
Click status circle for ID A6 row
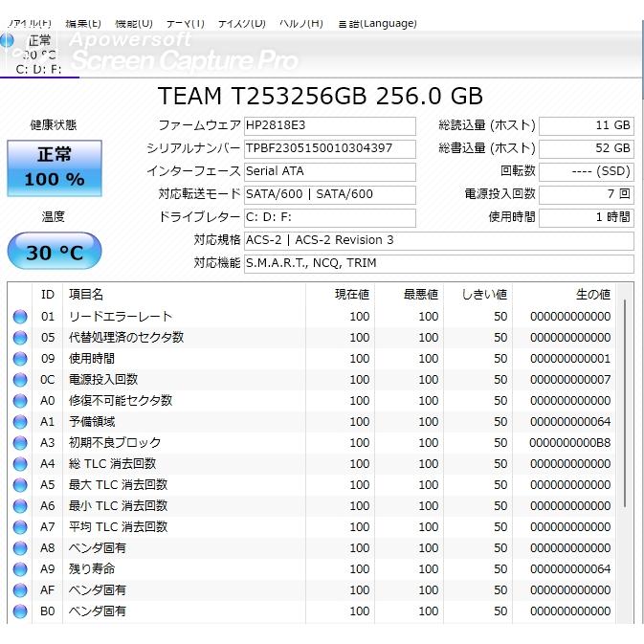(20, 506)
